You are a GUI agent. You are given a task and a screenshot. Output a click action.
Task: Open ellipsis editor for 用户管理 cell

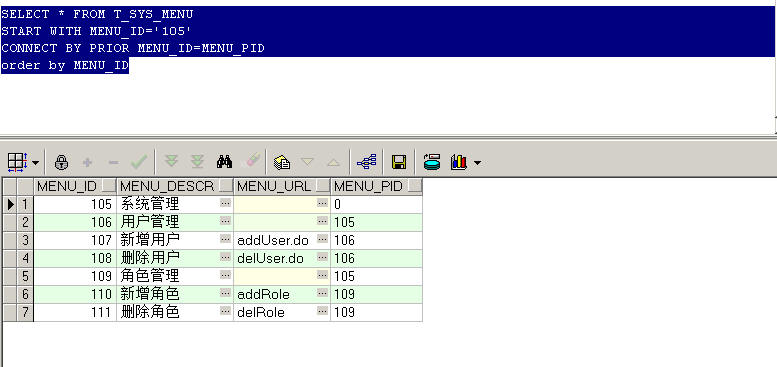pyautogui.click(x=225, y=221)
